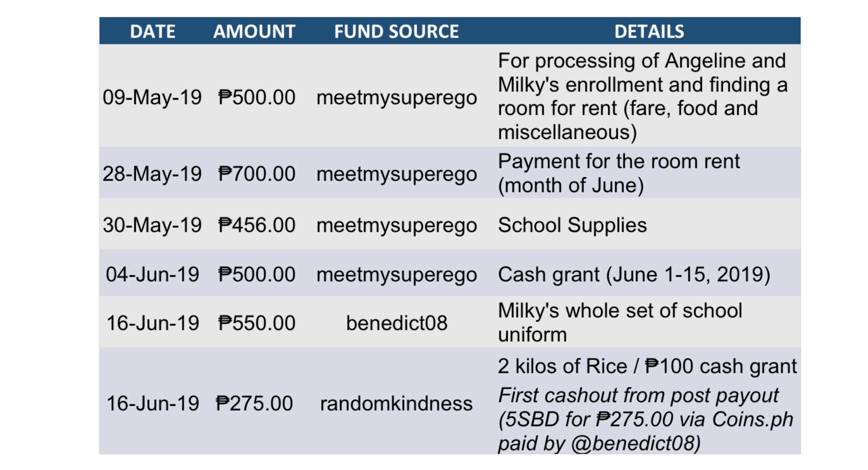The image size is (868, 470).
Task: Click the Cash grant June 1-15 details
Action: [x=634, y=274]
